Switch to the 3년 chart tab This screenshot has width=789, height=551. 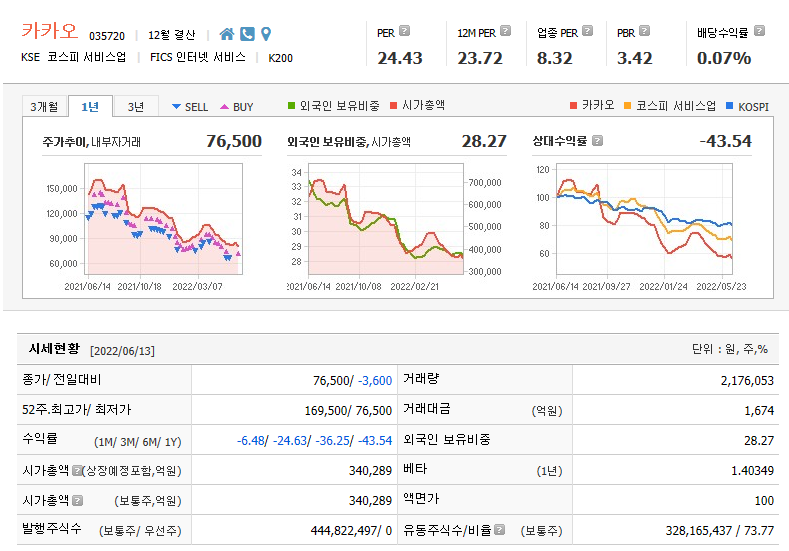click(x=136, y=107)
